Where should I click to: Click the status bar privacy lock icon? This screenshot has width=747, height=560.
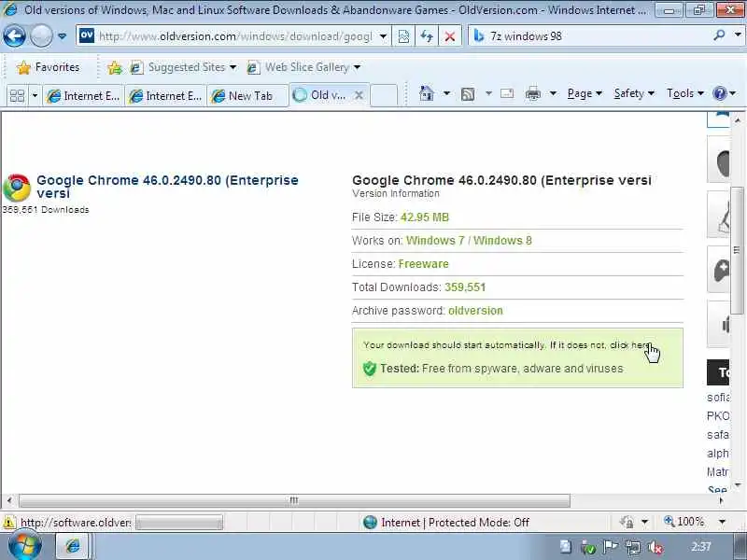pos(627,522)
